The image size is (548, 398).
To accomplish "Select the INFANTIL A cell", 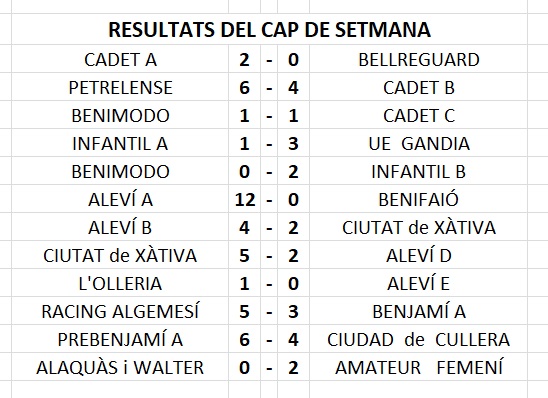I will tap(120, 143).
